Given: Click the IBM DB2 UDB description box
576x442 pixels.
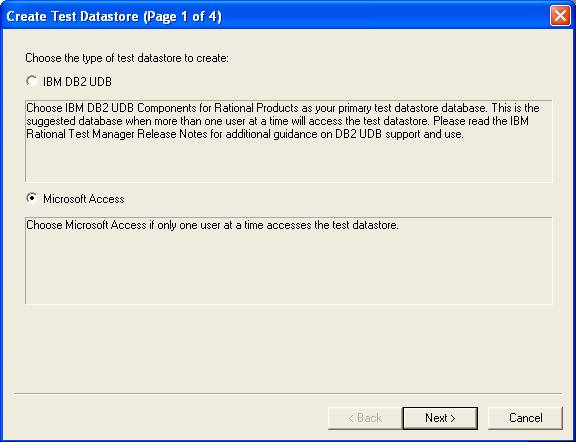Looking at the screenshot, I should 289,141.
